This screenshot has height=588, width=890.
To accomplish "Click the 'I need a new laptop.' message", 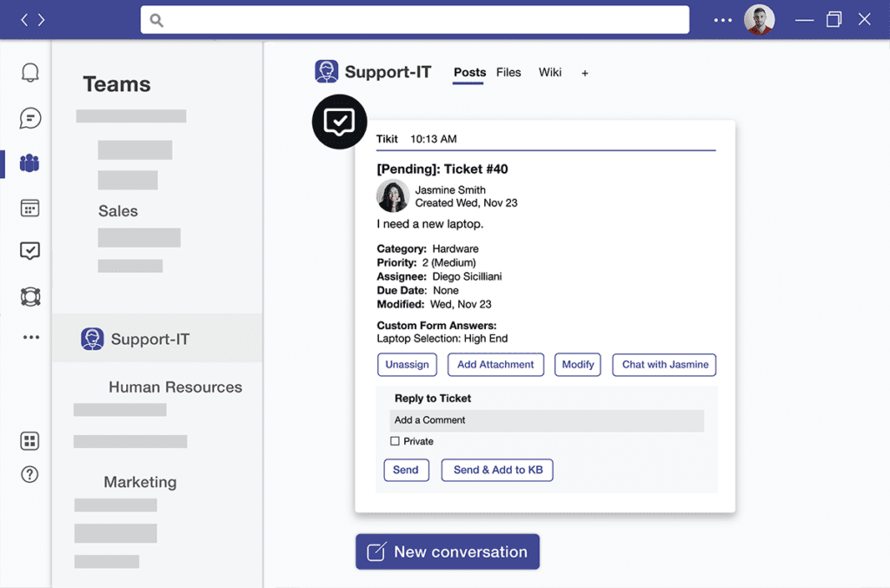I will tap(430, 224).
